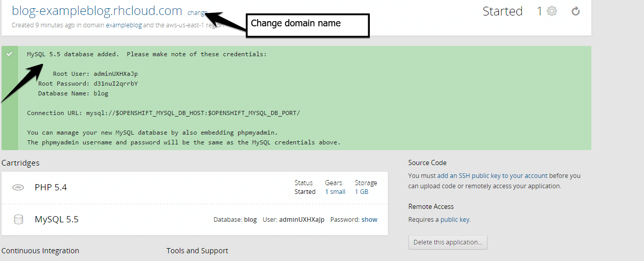Open the exampleblog domain link
644x261 pixels.
click(124, 25)
